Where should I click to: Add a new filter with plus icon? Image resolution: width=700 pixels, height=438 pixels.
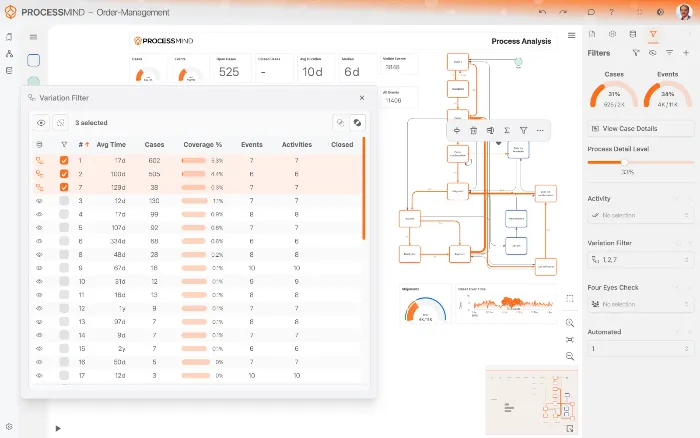[686, 52]
